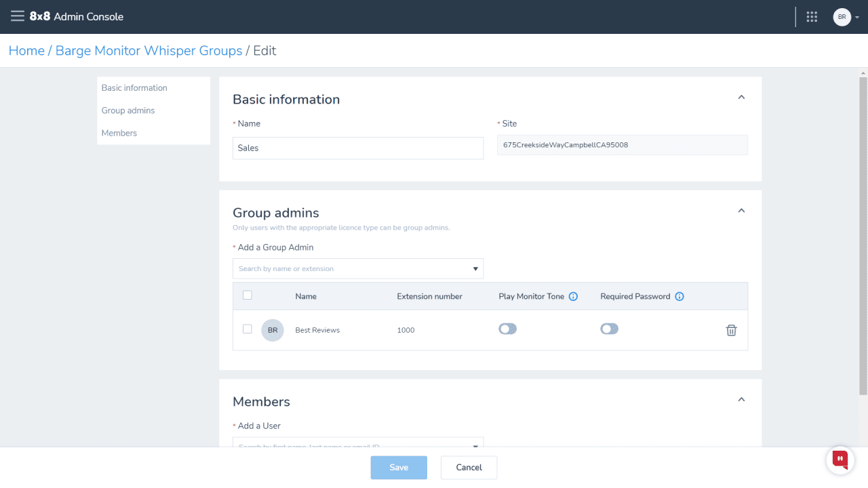
Task: Open the apps grid in the top bar
Action: click(x=811, y=16)
